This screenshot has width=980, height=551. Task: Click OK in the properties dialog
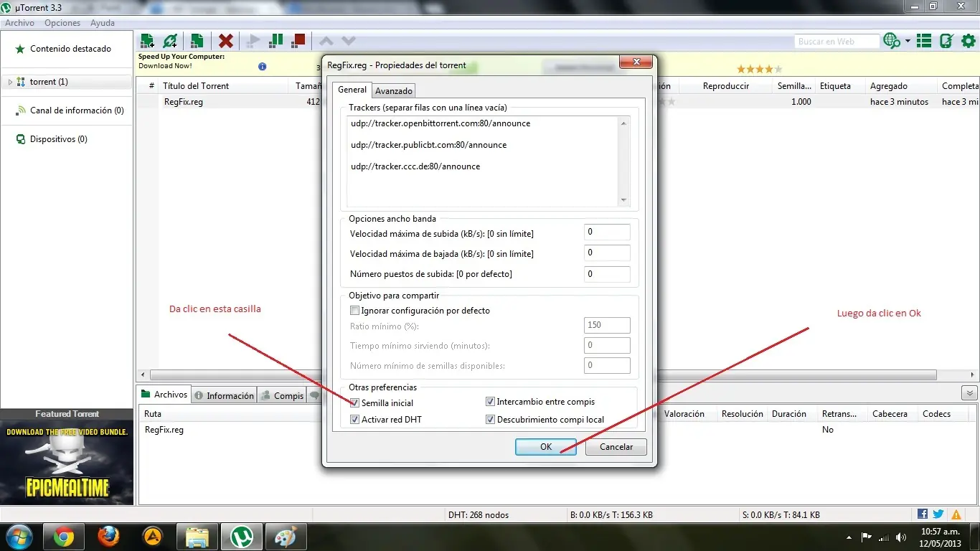click(546, 446)
